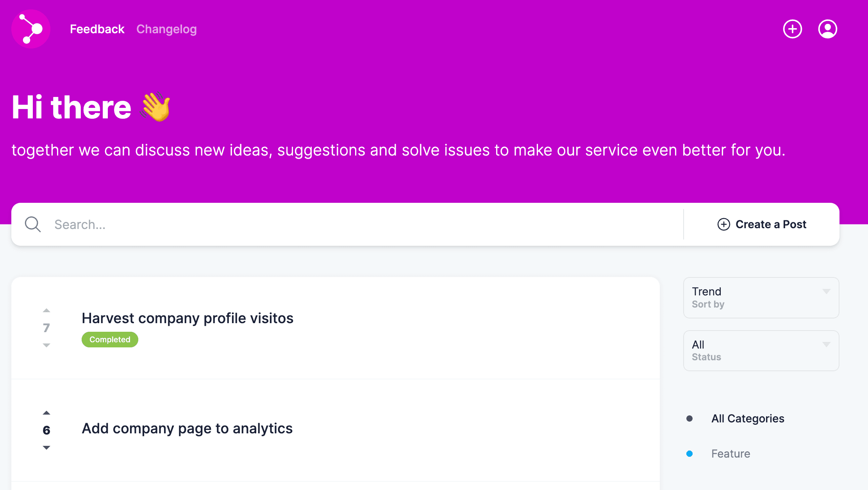Click the Create a Post button
This screenshot has width=868, height=490.
(762, 224)
